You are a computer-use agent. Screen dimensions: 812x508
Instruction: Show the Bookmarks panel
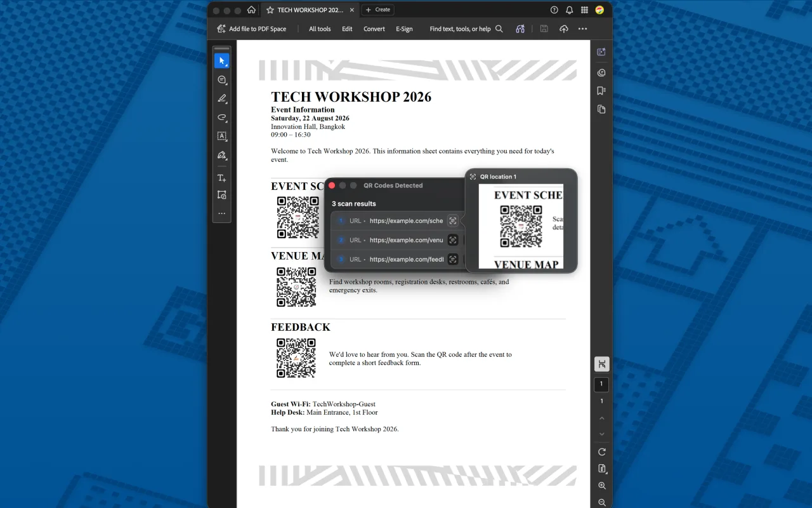pos(601,91)
